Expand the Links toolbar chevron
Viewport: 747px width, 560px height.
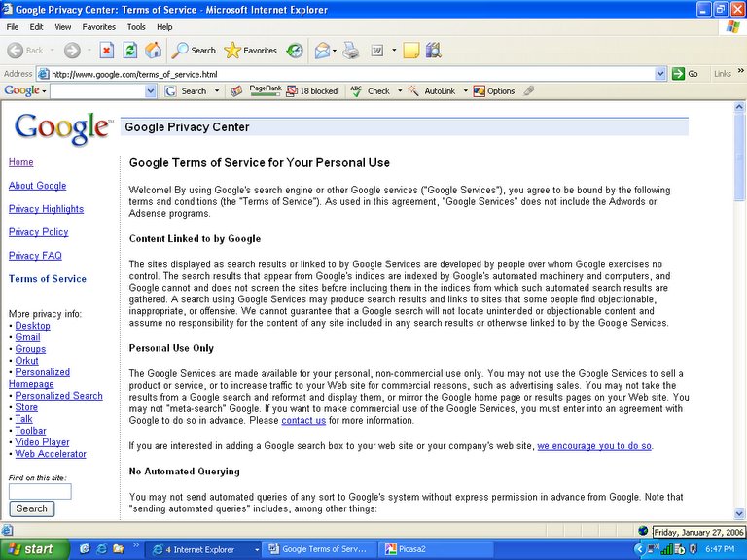pos(741,71)
